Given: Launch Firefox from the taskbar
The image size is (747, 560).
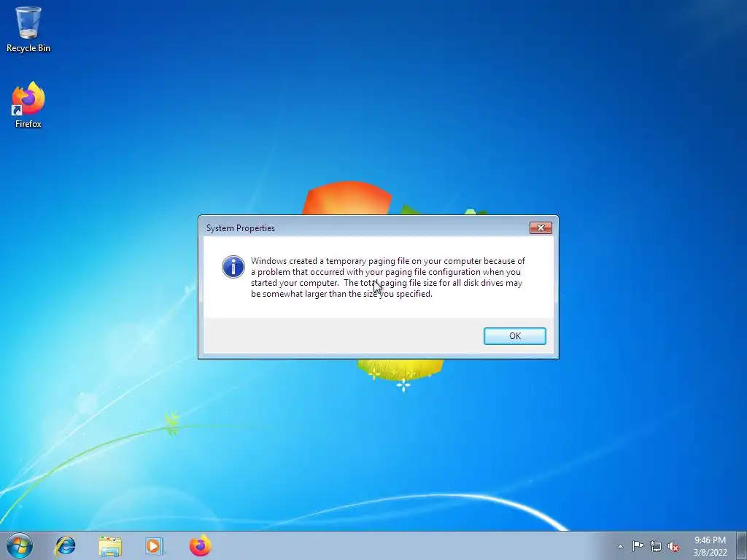Looking at the screenshot, I should [x=200, y=545].
